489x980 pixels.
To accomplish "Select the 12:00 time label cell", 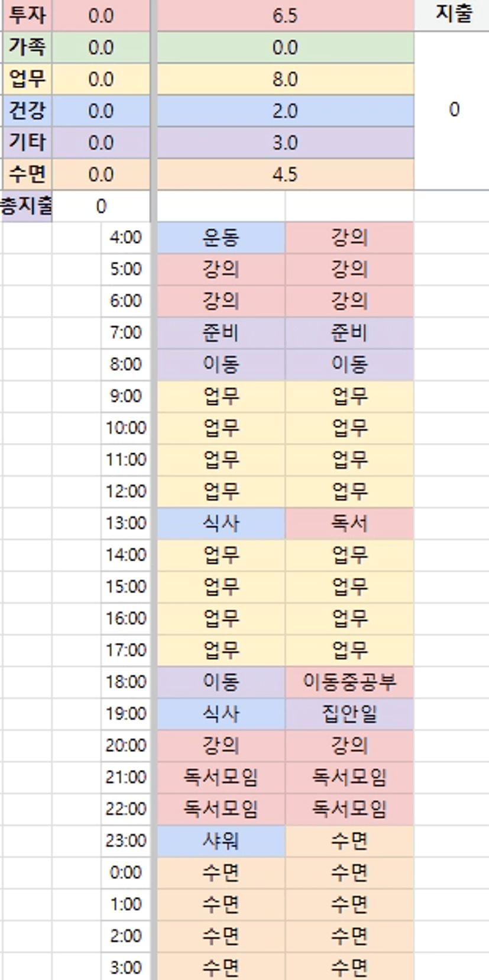I will pos(125,491).
